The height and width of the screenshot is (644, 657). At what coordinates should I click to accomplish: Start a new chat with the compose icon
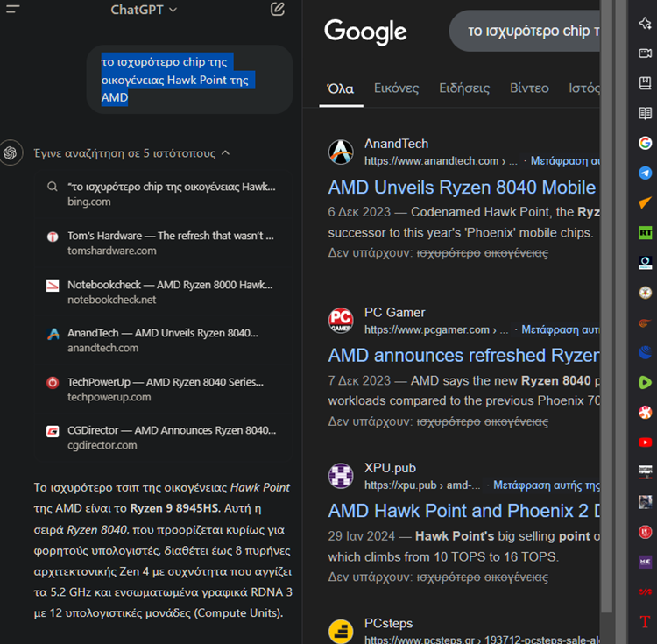point(278,9)
